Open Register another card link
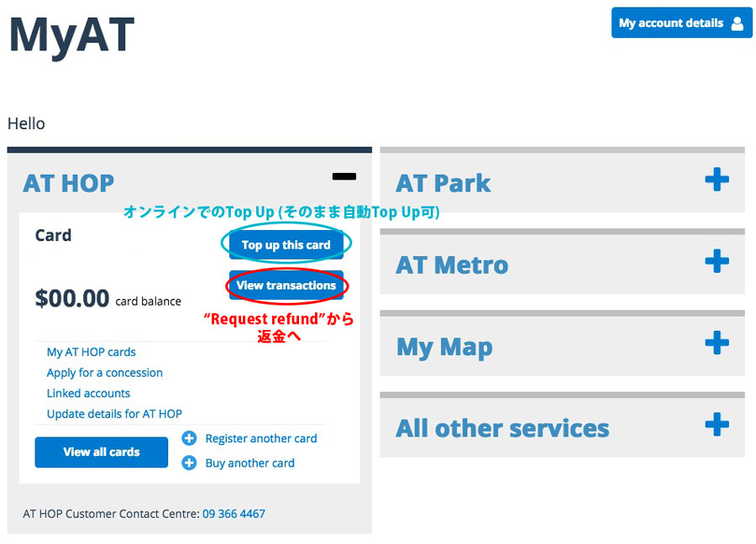 coord(261,438)
